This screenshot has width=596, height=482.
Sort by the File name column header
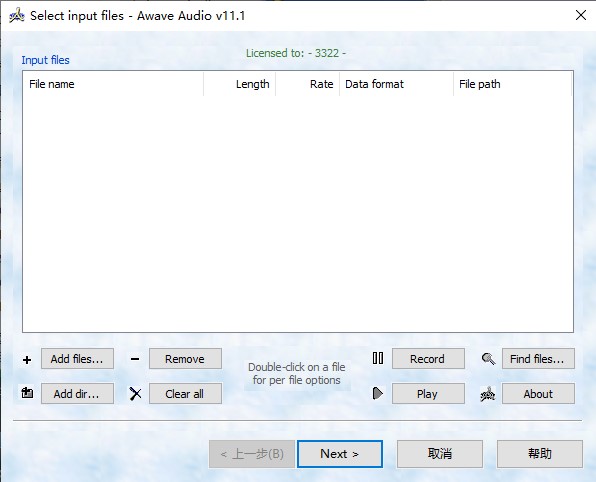(x=113, y=84)
